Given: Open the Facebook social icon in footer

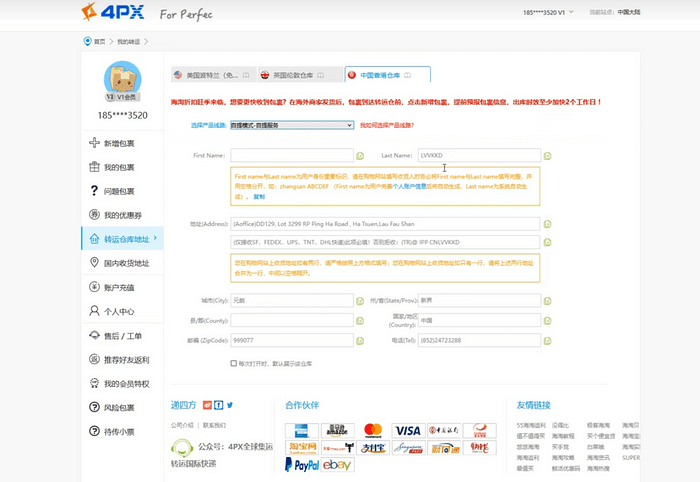Looking at the screenshot, I should click(218, 405).
